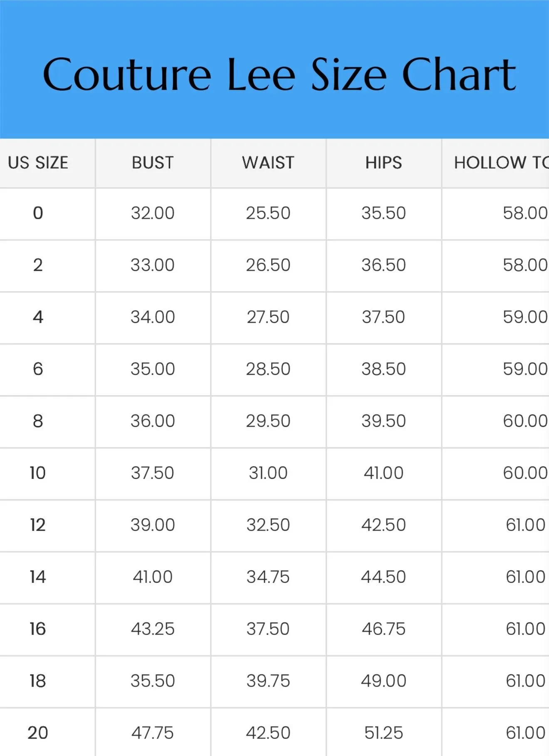This screenshot has height=756, width=549.
Task: Select bust value 43.25 for size 16
Action: [153, 629]
